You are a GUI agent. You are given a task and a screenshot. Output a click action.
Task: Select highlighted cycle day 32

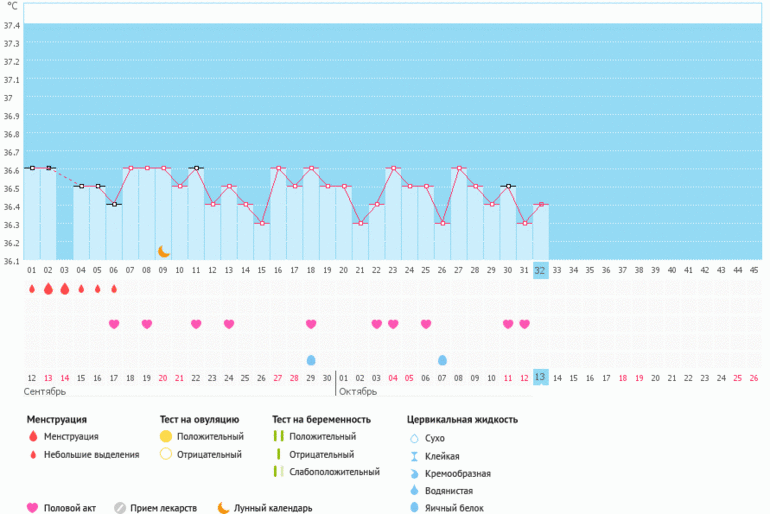(x=540, y=270)
